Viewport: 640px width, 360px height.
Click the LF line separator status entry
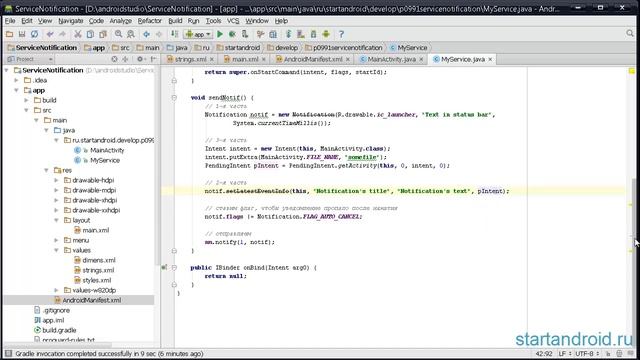(564, 354)
